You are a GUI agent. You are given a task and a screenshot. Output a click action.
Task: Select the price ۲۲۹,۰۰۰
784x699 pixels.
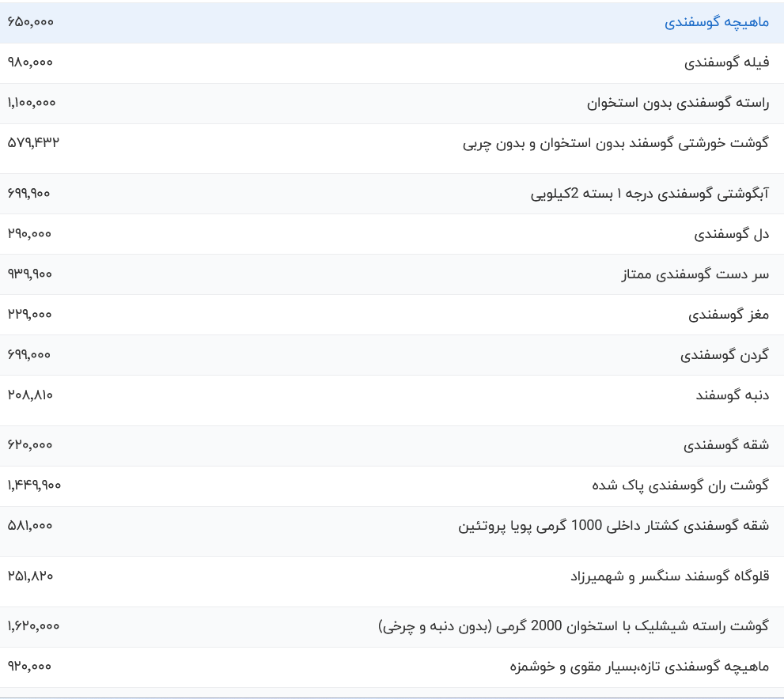click(29, 315)
